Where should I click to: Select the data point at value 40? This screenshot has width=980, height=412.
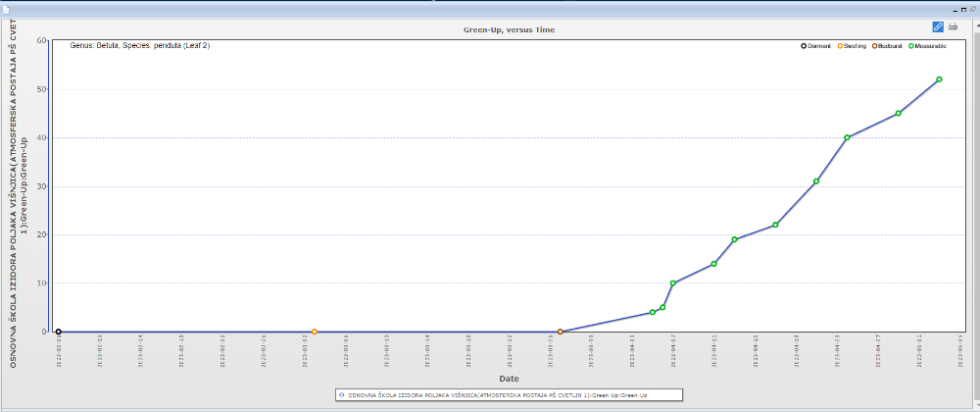point(847,137)
